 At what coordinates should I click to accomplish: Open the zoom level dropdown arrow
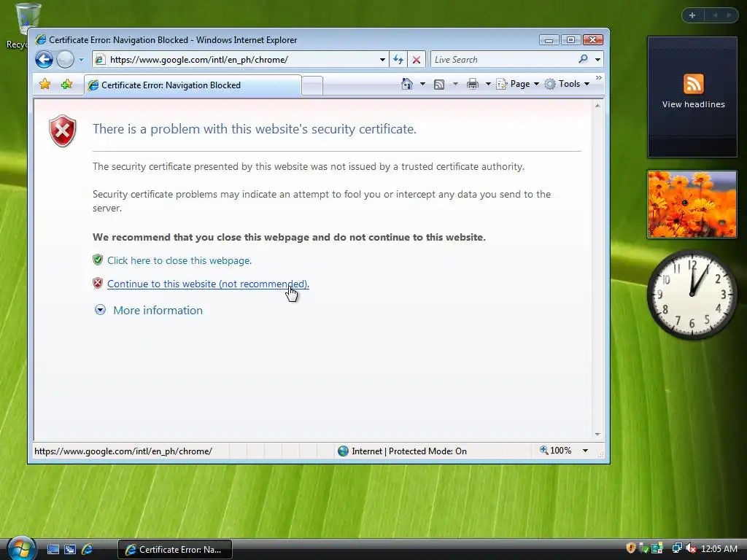click(585, 451)
